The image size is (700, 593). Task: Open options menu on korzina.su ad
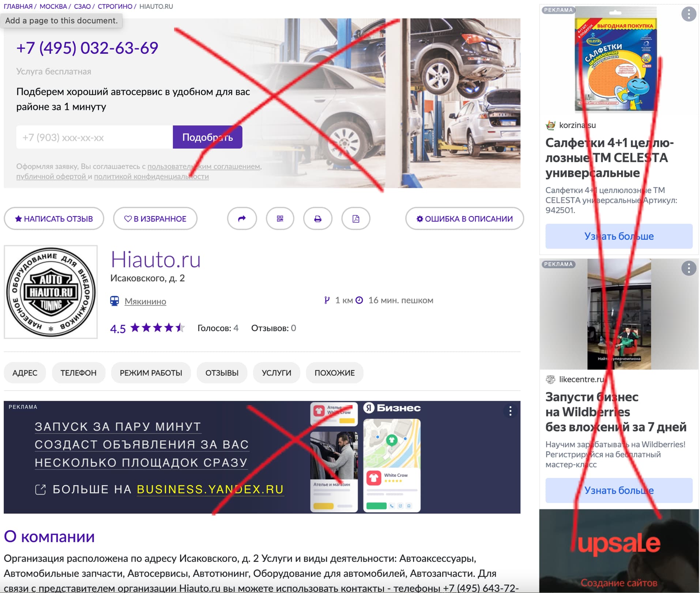point(689,14)
